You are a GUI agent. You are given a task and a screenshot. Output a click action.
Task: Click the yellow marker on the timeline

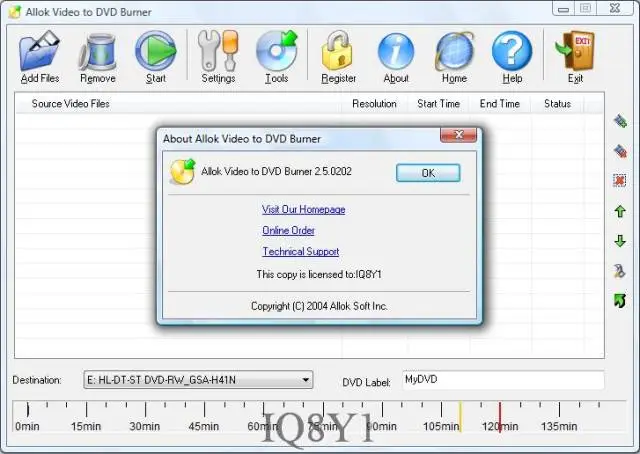point(460,416)
